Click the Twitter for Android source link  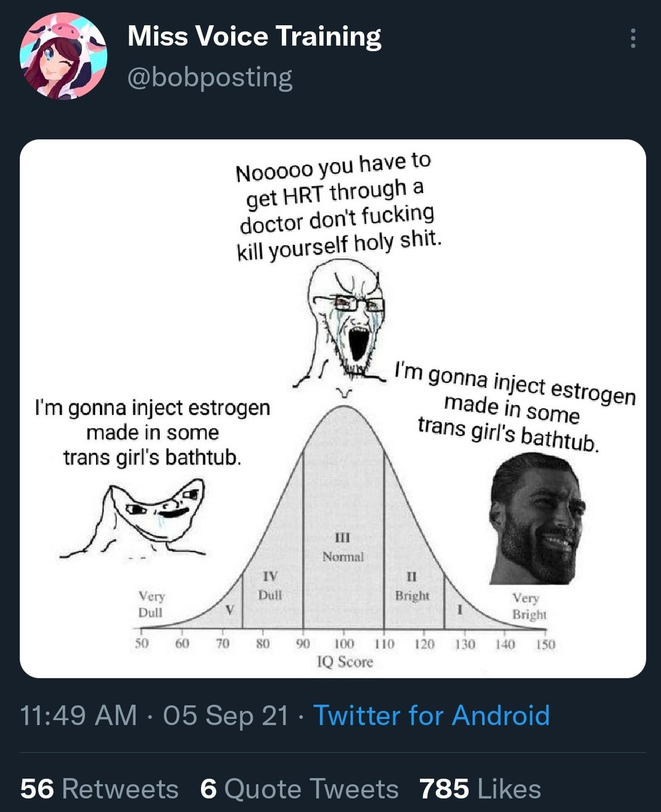coord(431,716)
